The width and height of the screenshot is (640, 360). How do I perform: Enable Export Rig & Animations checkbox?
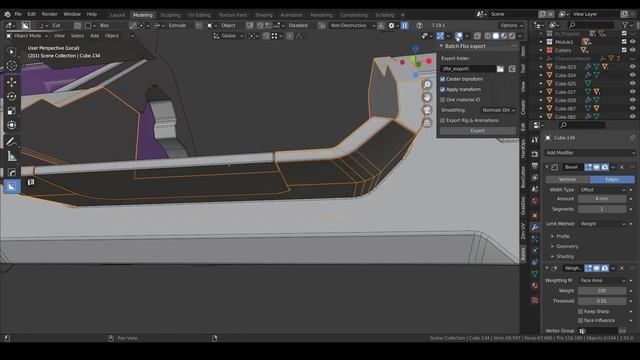pyautogui.click(x=442, y=121)
